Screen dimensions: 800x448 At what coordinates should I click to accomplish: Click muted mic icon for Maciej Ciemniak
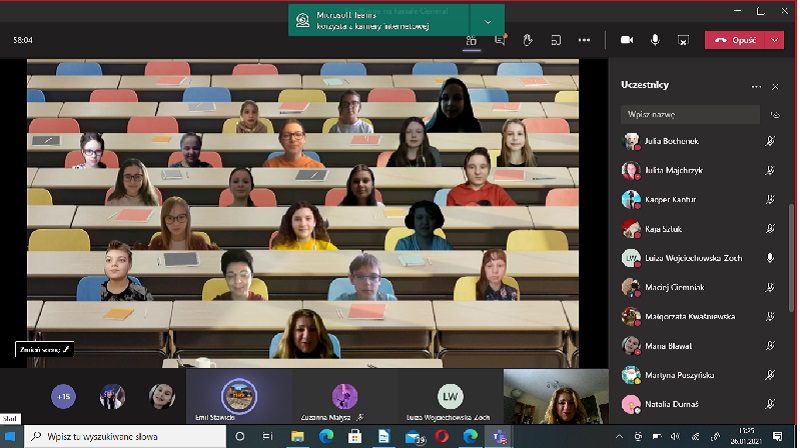click(770, 287)
